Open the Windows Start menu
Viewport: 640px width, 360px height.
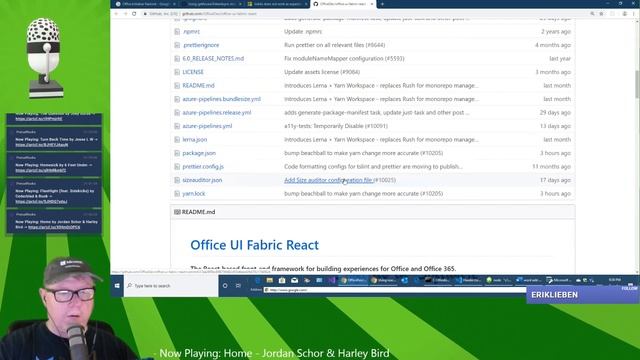coord(117,286)
